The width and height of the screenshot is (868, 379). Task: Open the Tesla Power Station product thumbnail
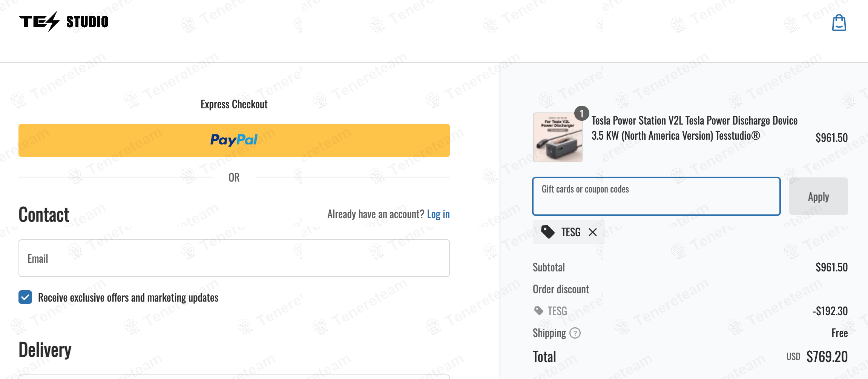[557, 137]
